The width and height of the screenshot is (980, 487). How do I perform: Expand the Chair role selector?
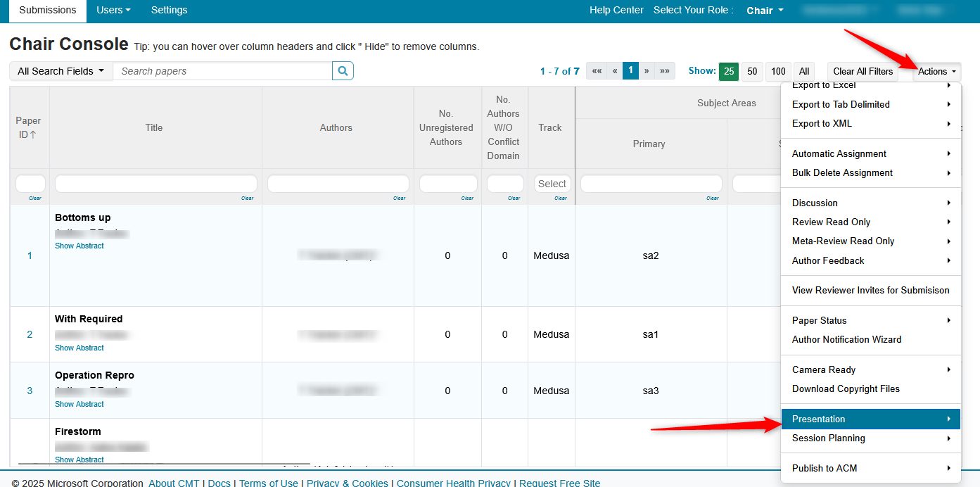coord(765,11)
